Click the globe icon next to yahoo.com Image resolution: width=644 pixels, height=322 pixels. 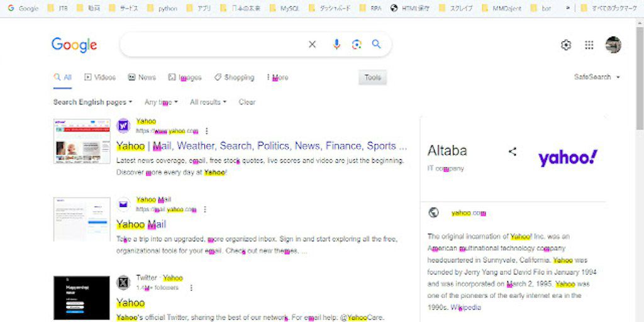pos(433,213)
